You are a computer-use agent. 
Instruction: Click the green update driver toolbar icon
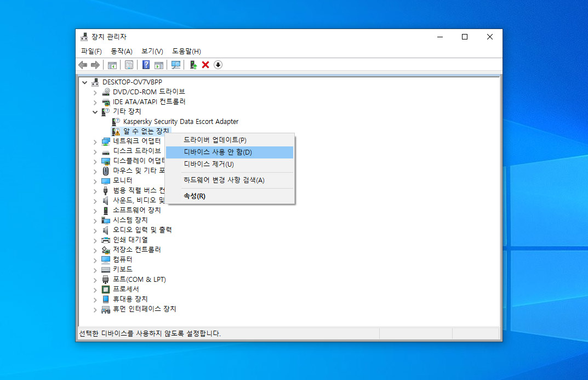[x=193, y=65]
